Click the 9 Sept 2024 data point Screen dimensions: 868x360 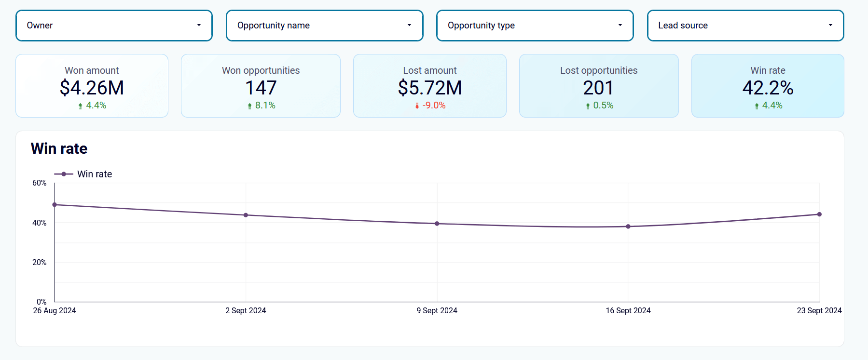(437, 224)
